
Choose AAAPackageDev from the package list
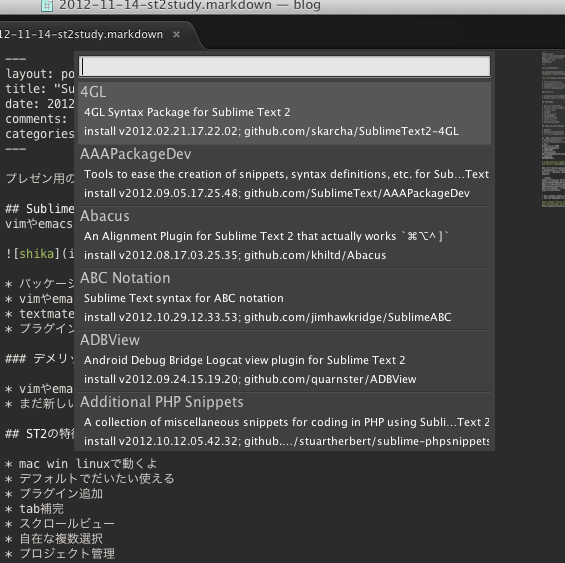[x=284, y=175]
